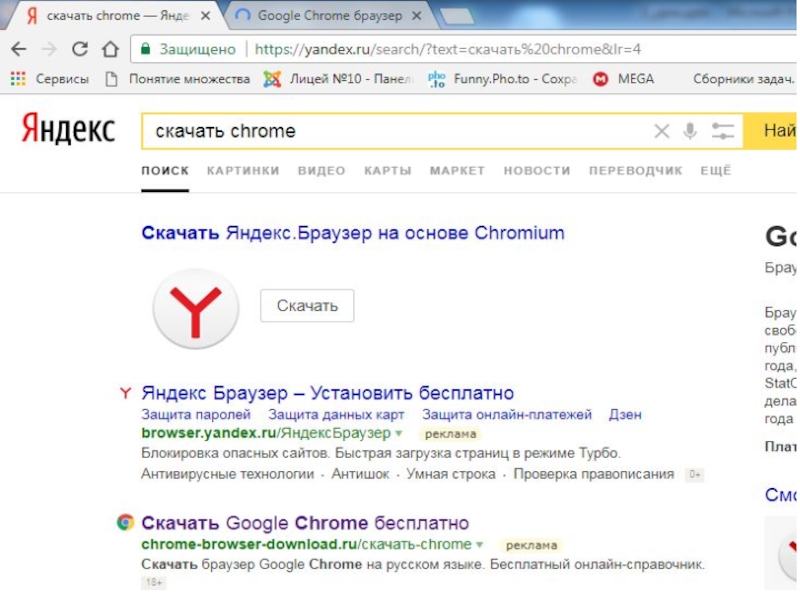Open Яндекс Браузер – Установить бесплатно result
Screen dimensions: 800x600
click(x=328, y=393)
